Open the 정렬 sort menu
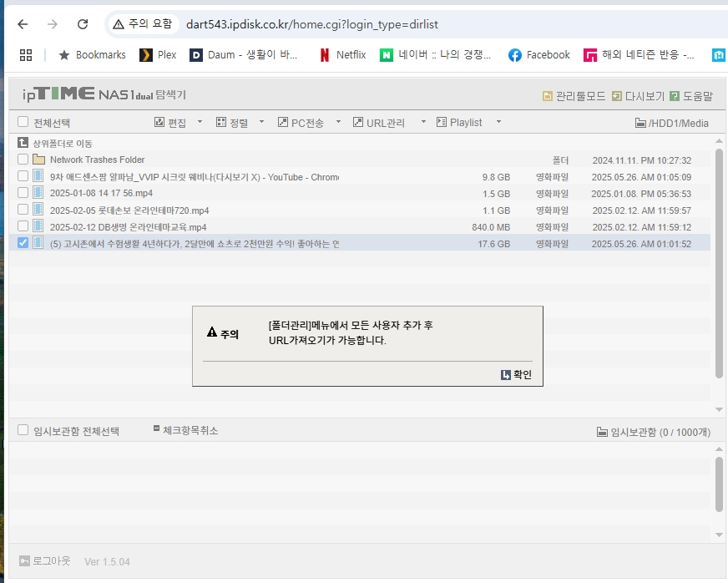Viewport: 728px width, 583px height. (x=232, y=123)
